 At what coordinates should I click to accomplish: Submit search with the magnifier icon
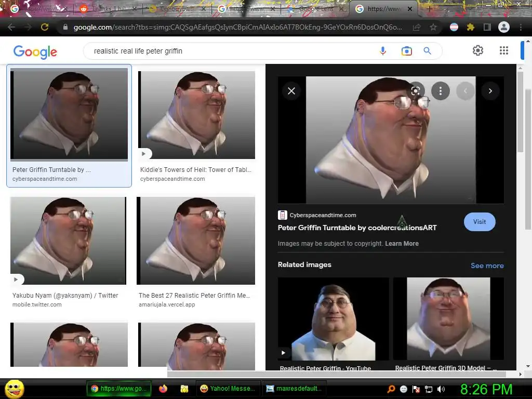[428, 51]
